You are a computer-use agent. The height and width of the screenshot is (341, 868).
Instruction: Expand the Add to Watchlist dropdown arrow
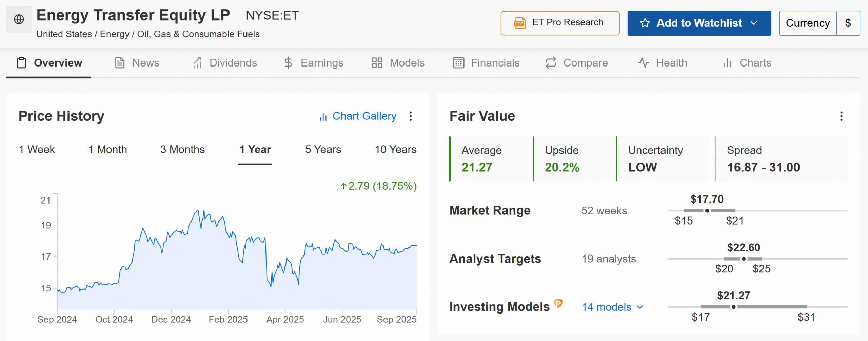pyautogui.click(x=754, y=23)
